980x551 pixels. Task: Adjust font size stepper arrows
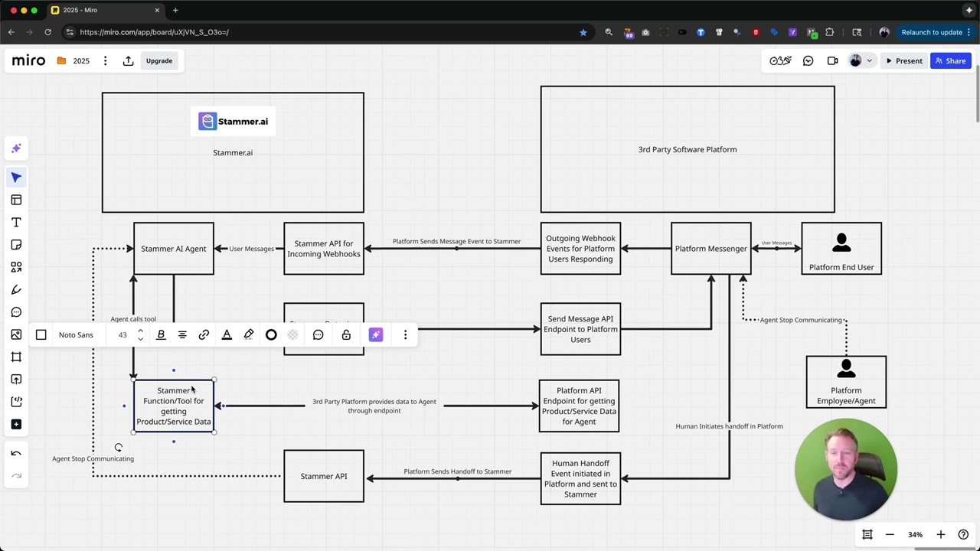click(x=140, y=334)
